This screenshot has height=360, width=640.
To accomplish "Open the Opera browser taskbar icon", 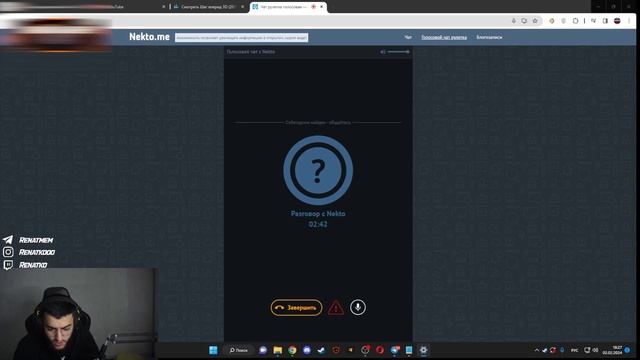I will point(380,350).
